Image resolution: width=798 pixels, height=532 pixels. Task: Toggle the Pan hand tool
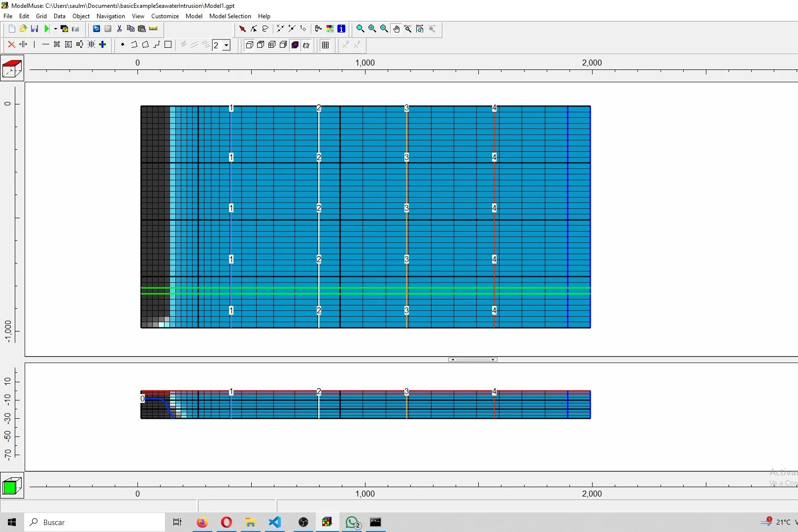pos(397,29)
